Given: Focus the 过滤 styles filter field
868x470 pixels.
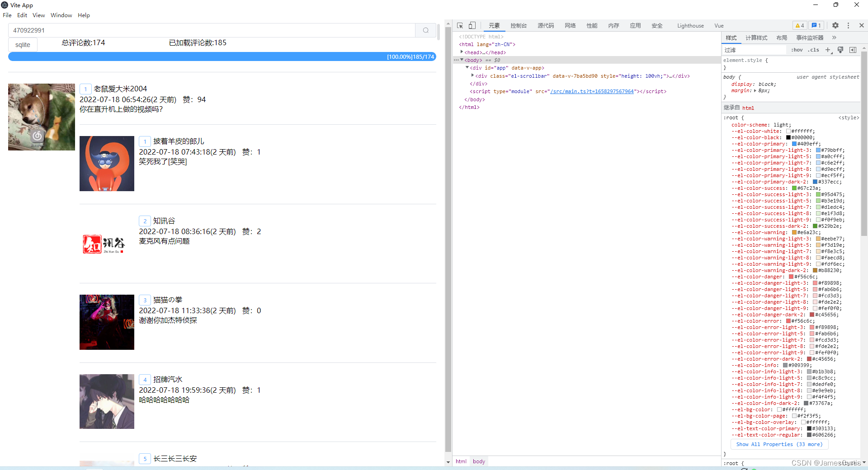Looking at the screenshot, I should pos(754,50).
